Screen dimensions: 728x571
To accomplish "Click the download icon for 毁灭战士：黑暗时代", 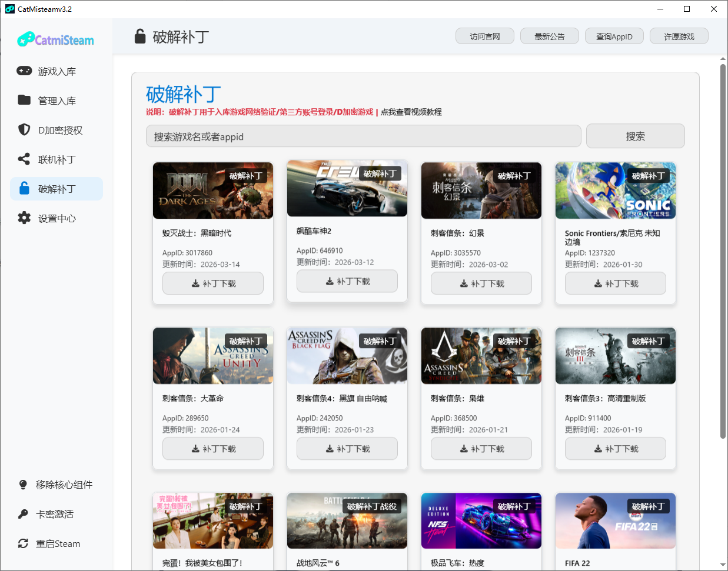I will pos(195,283).
